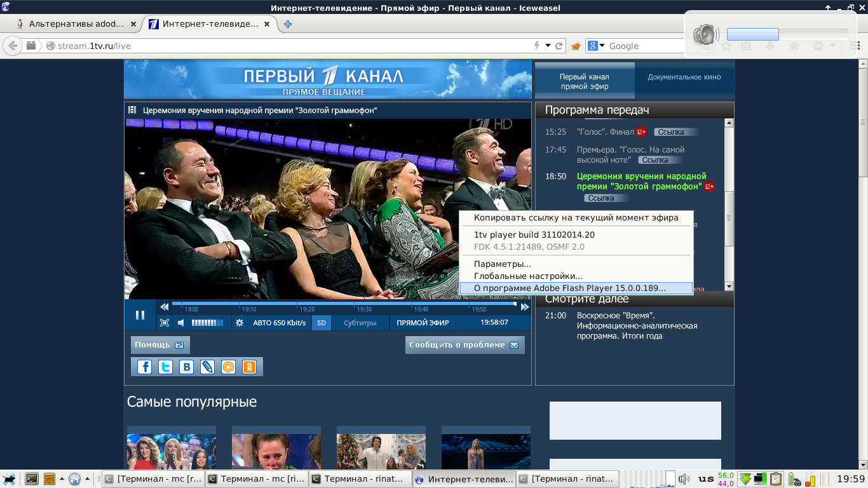
Task: Switch to Документальное кино tab
Action: pyautogui.click(x=684, y=77)
